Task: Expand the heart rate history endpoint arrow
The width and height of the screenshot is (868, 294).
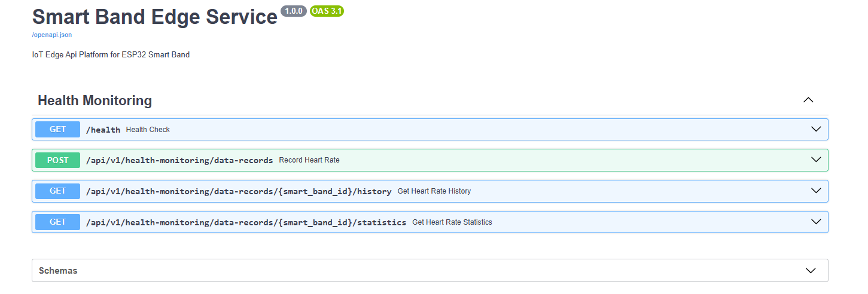Action: point(816,191)
